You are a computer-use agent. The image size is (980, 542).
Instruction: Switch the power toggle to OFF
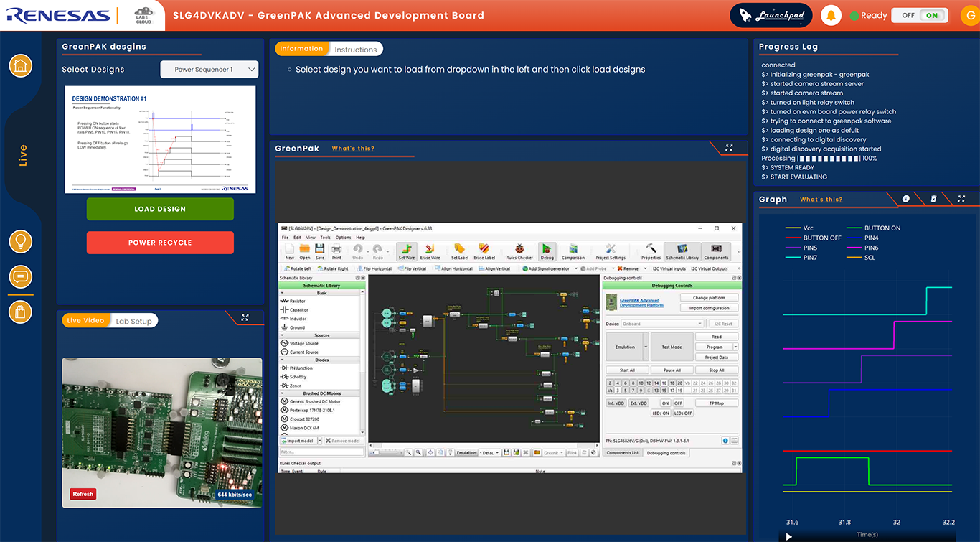coord(908,16)
